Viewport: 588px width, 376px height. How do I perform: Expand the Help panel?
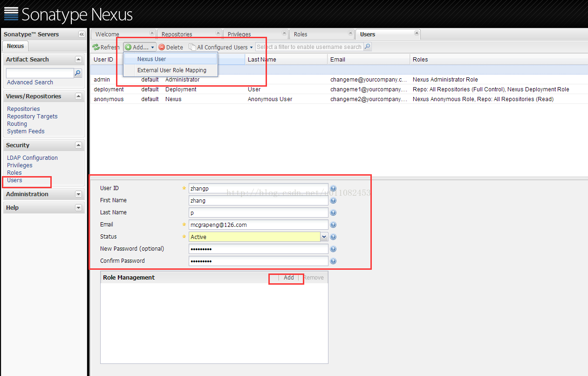point(78,208)
